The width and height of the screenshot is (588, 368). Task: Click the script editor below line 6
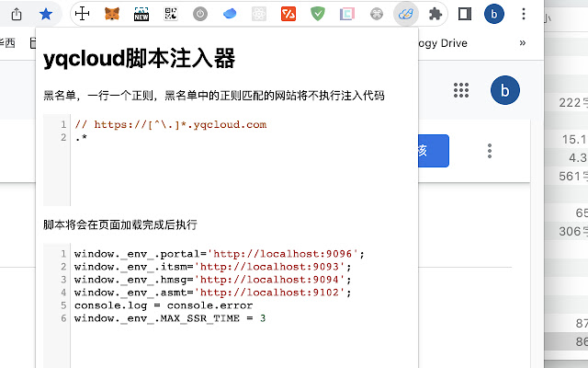(x=243, y=348)
